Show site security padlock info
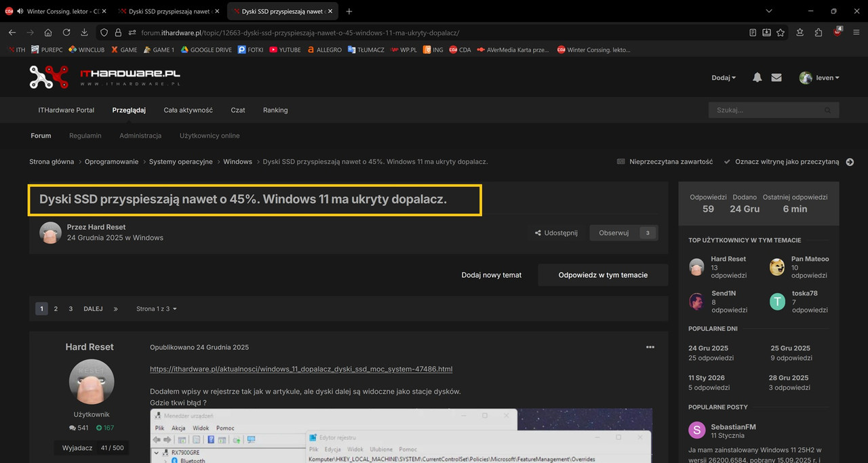This screenshot has width=868, height=463. 118,33
